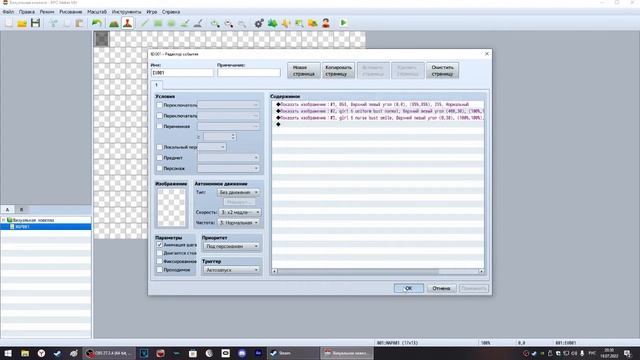Screen dimensions: 640x360
Task: Enable the Переменная condition checkbox
Action: 160,126
